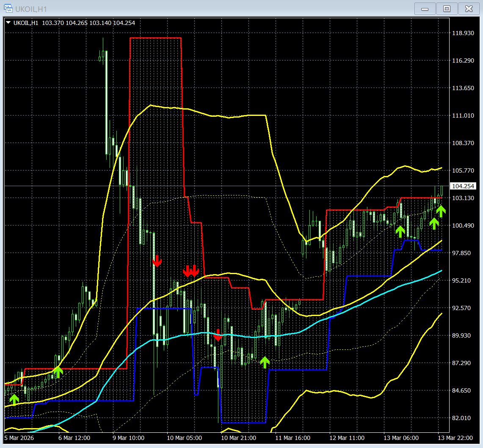Click the second green arrow below 103.130 line
Viewport: 483px width, 448px height.
tap(434, 223)
